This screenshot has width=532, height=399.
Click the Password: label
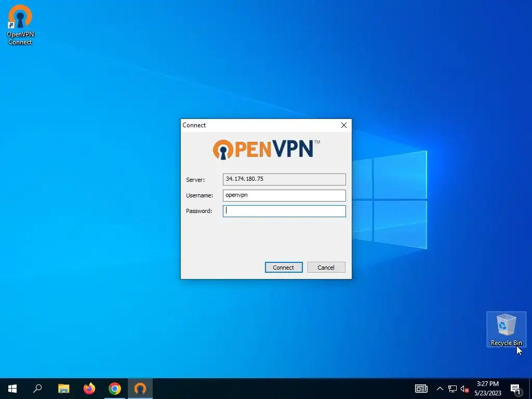[x=199, y=211]
